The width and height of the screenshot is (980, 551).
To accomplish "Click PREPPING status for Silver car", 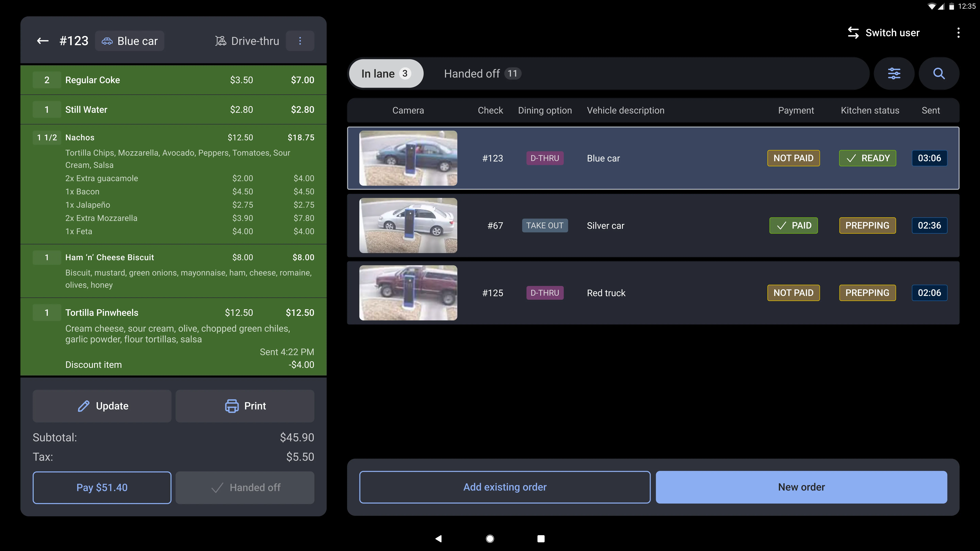I will 867,226.
